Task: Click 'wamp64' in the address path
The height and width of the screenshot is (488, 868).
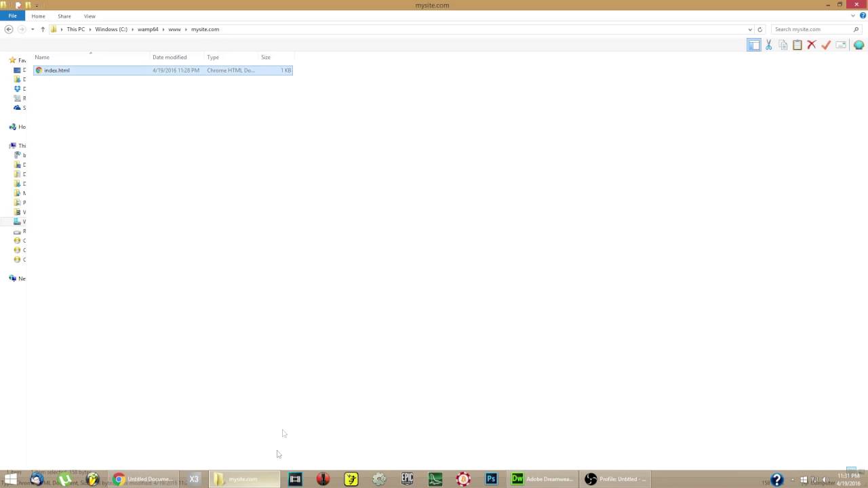Action: pyautogui.click(x=148, y=29)
